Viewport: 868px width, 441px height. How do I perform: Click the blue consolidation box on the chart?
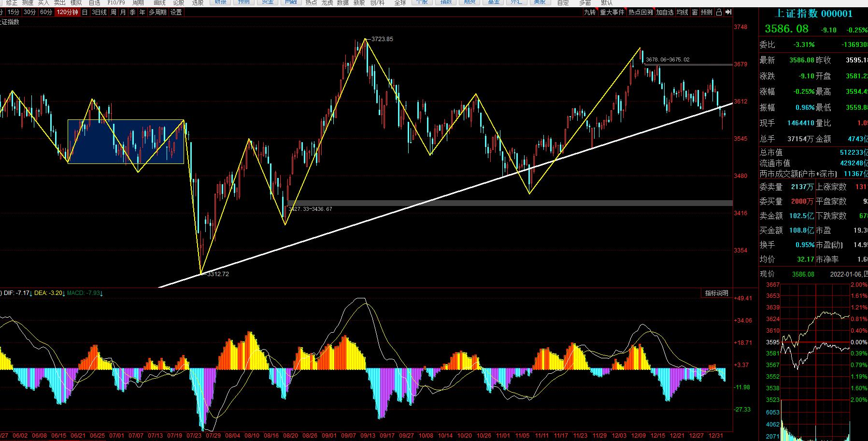click(126, 141)
